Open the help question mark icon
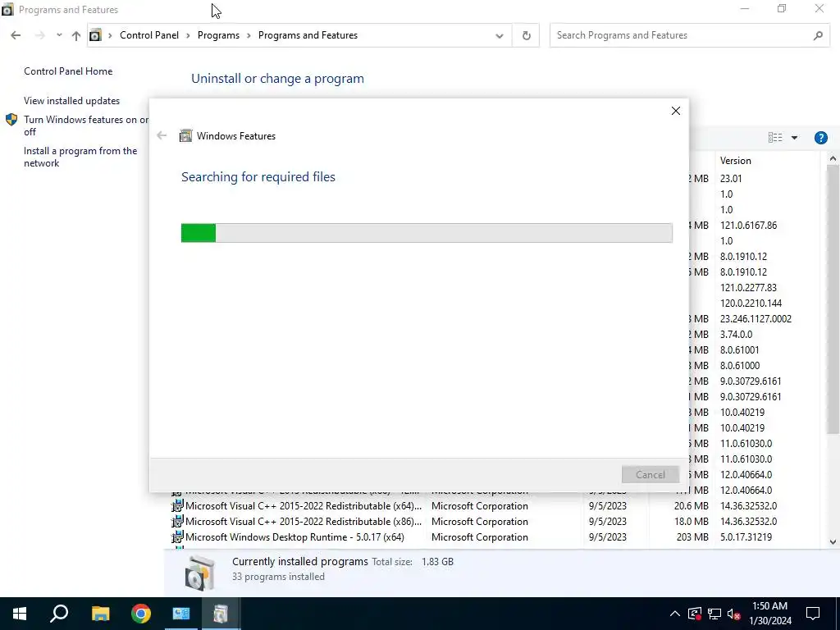 point(820,138)
